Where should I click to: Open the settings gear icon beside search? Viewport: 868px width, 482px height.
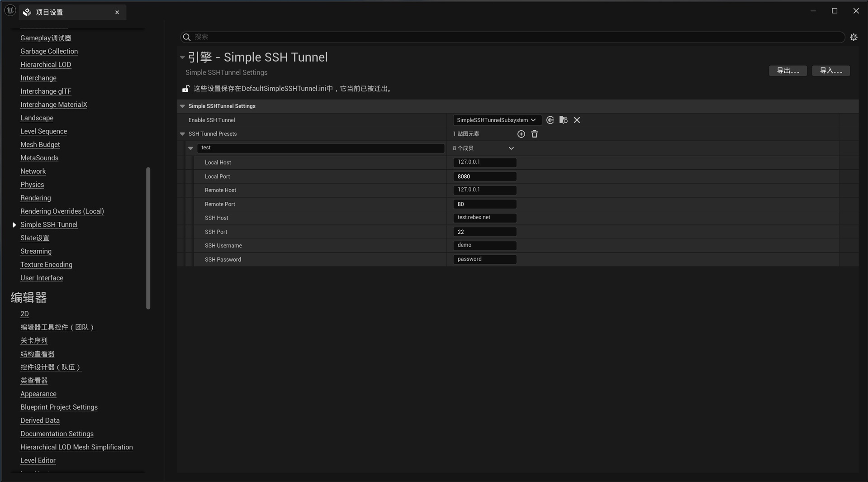(x=854, y=37)
